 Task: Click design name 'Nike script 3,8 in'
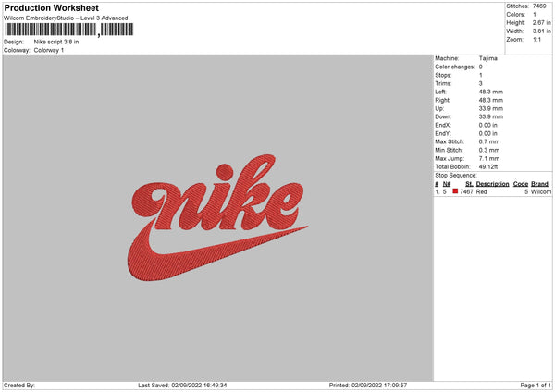(56, 42)
